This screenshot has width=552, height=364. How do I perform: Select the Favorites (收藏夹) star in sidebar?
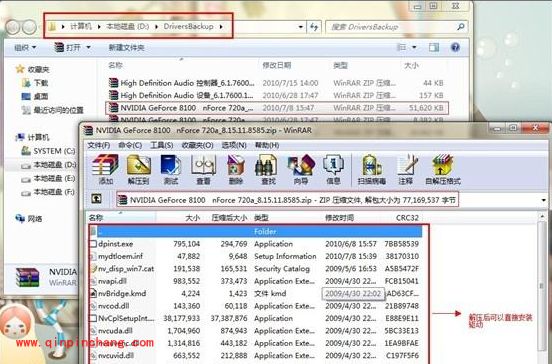pyautogui.click(x=20, y=69)
